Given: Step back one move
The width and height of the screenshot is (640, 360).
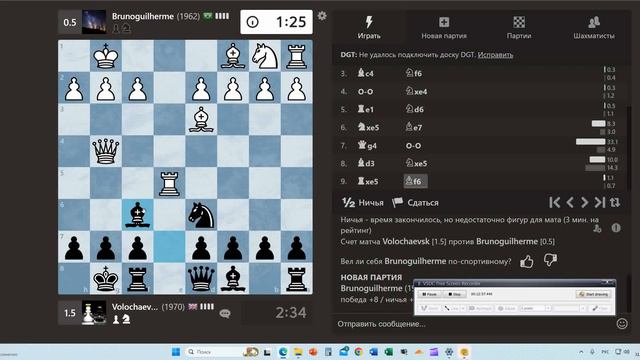Looking at the screenshot, I should (570, 202).
